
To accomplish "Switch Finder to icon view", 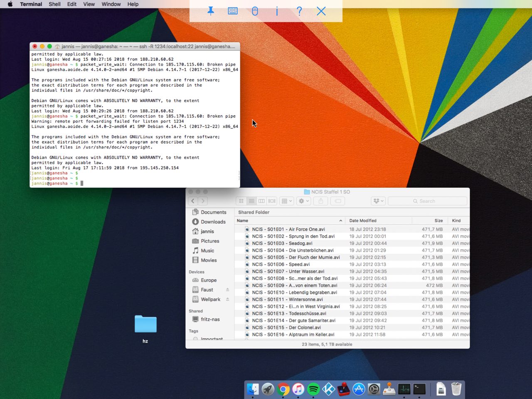I will click(x=241, y=201).
